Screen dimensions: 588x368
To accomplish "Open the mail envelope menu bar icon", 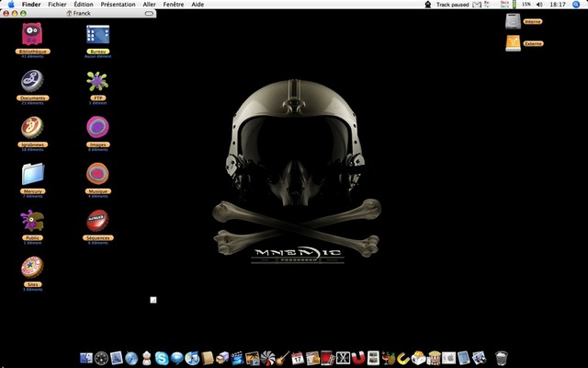I will pyautogui.click(x=477, y=5).
